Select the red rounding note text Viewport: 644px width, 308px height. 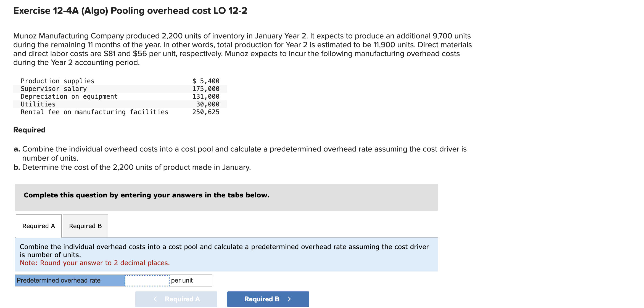click(94, 263)
